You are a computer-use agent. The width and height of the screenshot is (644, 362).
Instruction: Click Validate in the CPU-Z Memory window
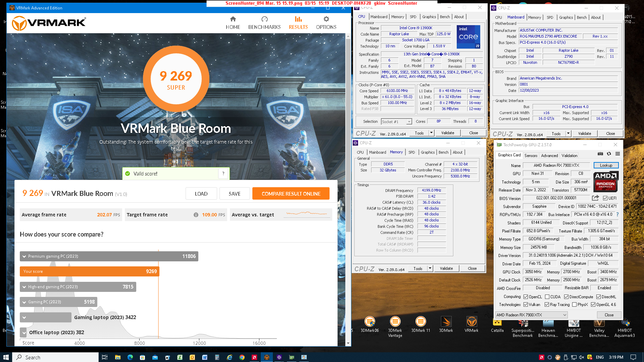click(x=446, y=268)
